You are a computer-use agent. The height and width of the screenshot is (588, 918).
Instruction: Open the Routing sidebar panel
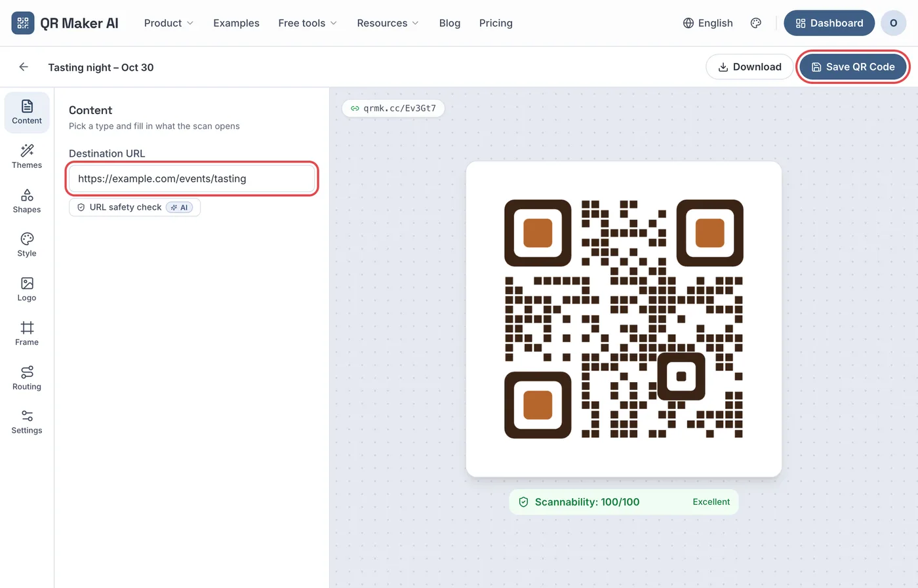click(27, 378)
